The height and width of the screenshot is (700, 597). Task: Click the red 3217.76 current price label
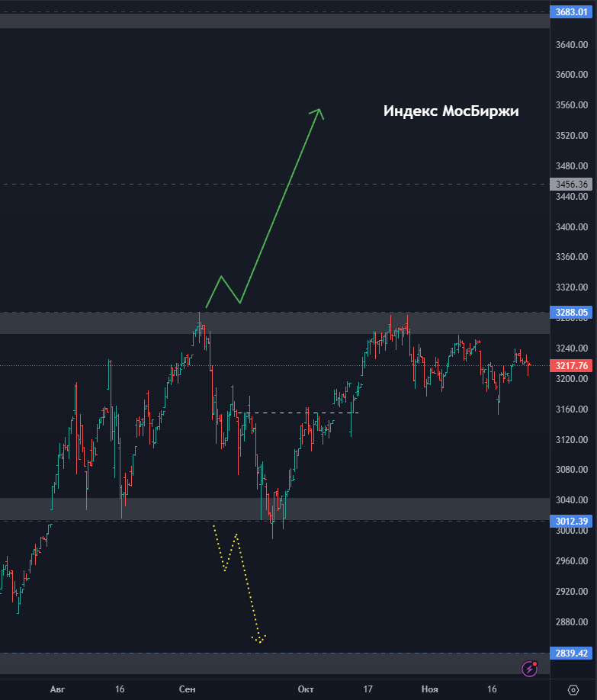pyautogui.click(x=571, y=365)
